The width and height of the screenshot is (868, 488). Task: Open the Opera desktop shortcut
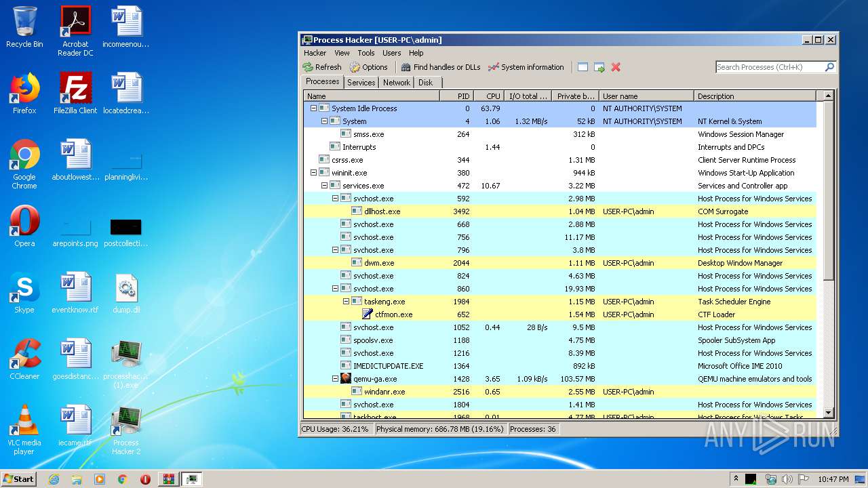pos(24,226)
